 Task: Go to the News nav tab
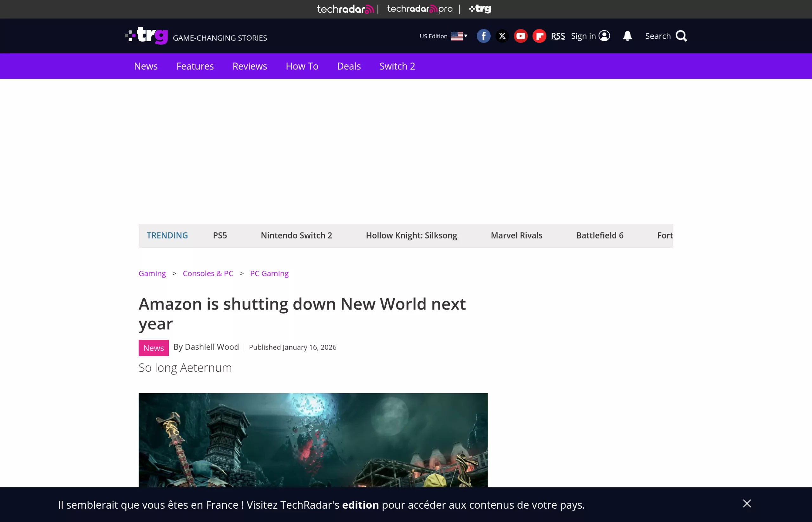click(x=146, y=66)
